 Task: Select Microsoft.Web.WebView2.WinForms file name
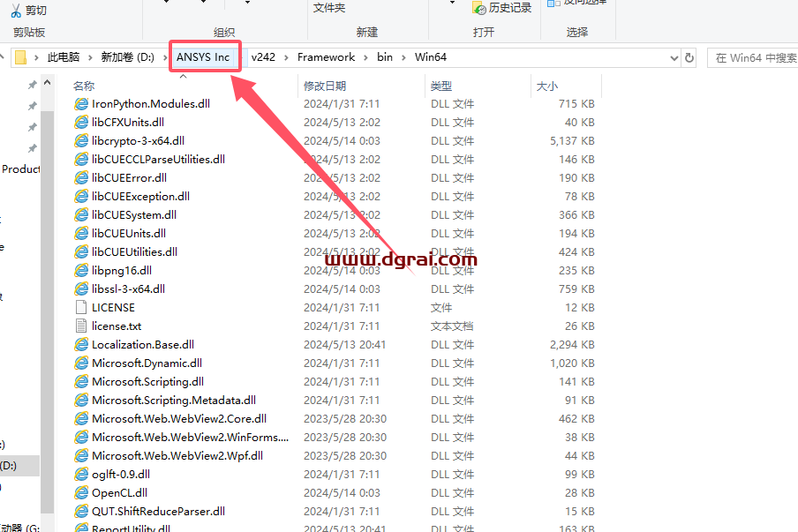click(190, 438)
